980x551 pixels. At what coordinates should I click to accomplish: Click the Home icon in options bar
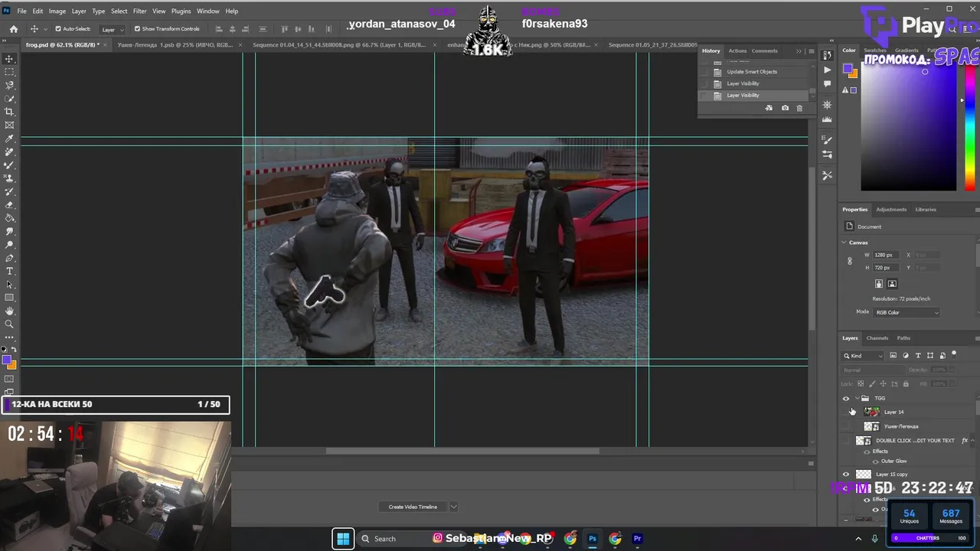[14, 29]
